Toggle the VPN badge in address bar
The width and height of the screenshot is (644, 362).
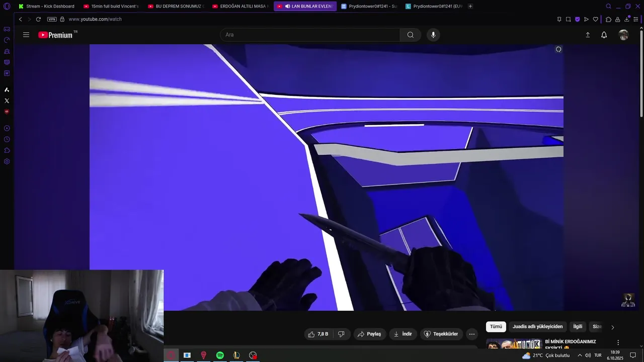52,19
